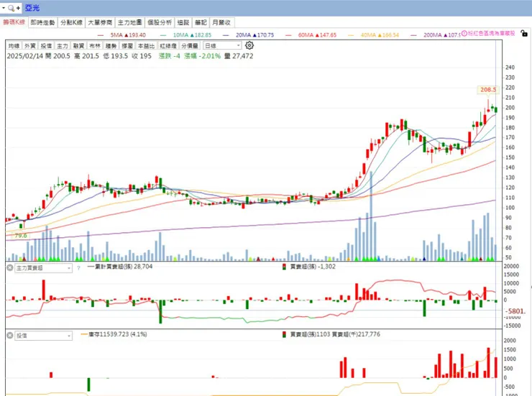532x396 pixels.
Task: Click the 累計買賣超(張) 28,704 legend
Action: click(x=120, y=267)
